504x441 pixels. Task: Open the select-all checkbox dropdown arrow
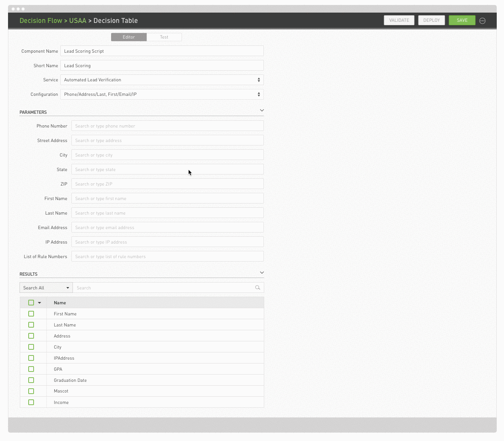point(39,303)
